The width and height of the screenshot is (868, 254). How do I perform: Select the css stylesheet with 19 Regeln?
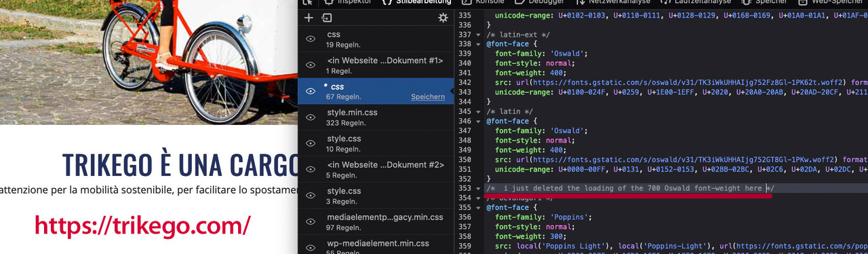coord(376,39)
